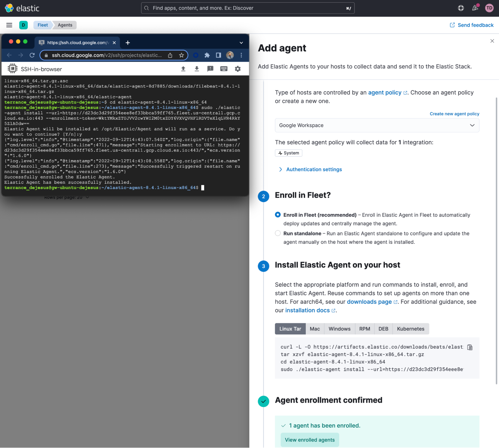Switch to the DEB tab
499x448 pixels.
pyautogui.click(x=383, y=329)
